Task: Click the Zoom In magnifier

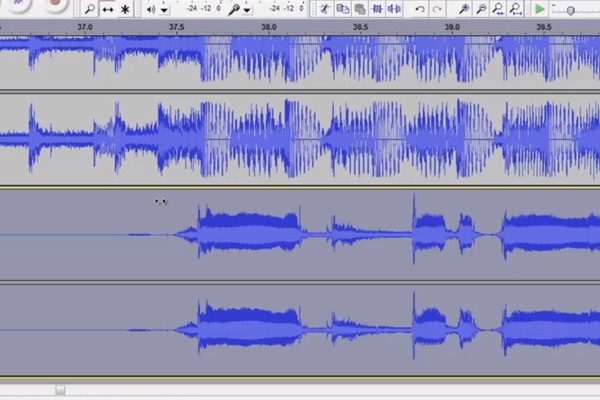Action: pos(464,9)
